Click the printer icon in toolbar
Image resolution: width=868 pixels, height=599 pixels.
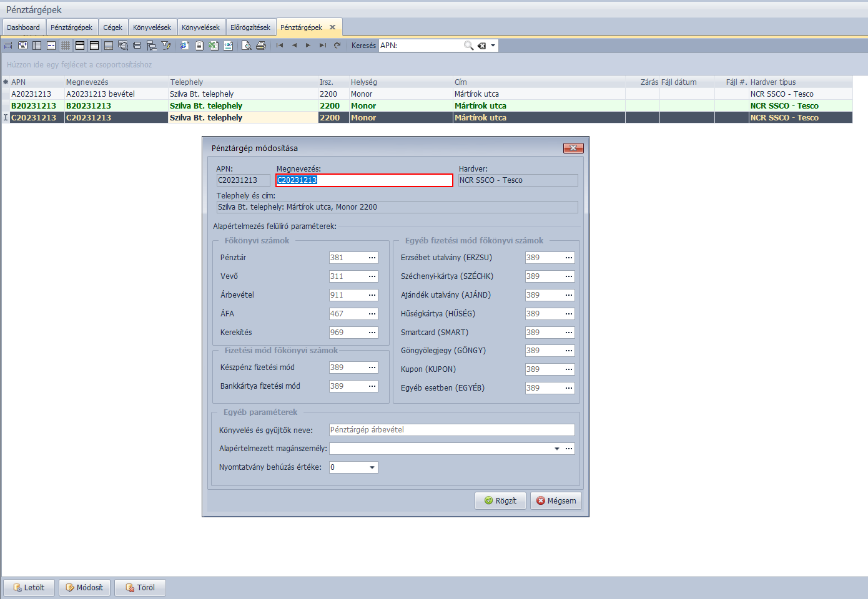pyautogui.click(x=261, y=46)
